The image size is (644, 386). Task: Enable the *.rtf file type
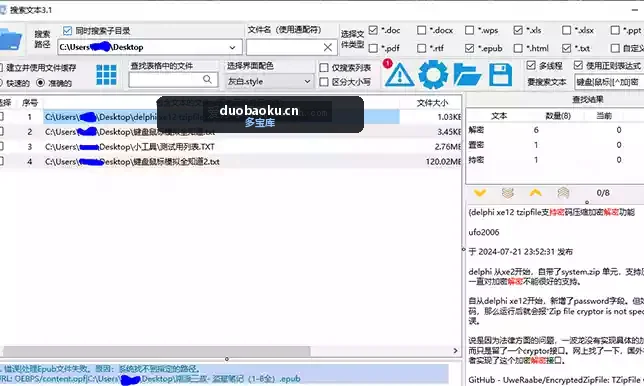pos(421,48)
